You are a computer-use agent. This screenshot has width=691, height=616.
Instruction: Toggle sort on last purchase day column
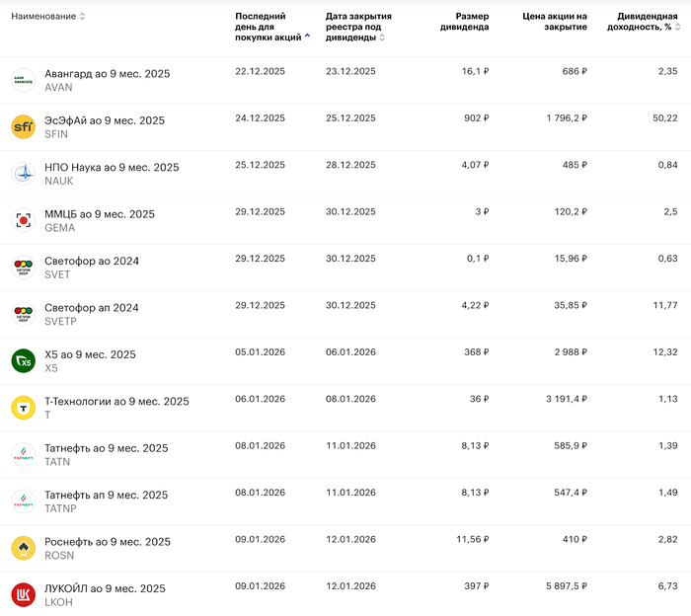point(307,35)
